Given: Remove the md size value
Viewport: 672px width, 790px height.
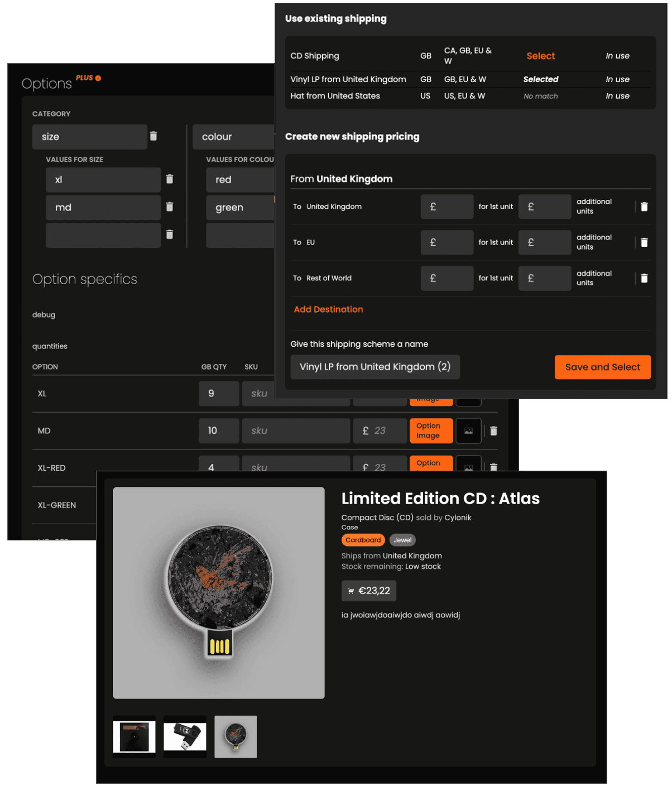Looking at the screenshot, I should (170, 207).
